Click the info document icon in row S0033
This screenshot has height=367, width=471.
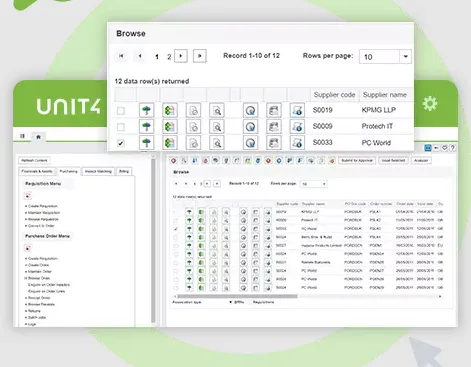297,143
